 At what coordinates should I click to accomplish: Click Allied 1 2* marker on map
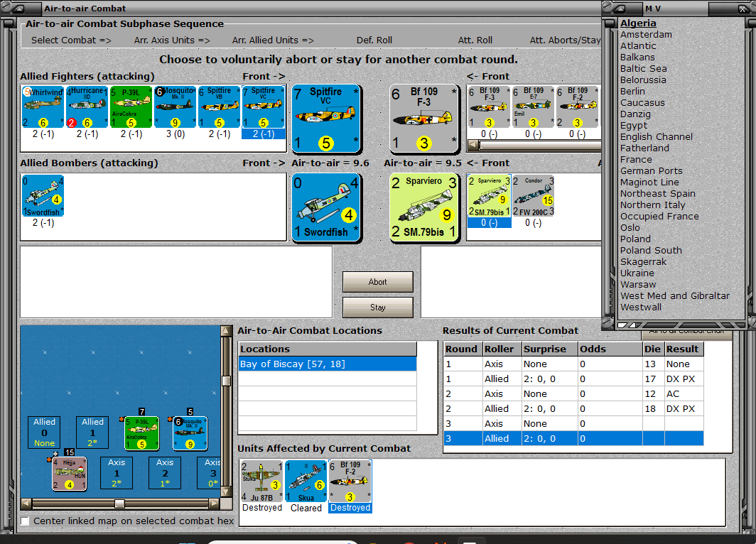pos(92,433)
